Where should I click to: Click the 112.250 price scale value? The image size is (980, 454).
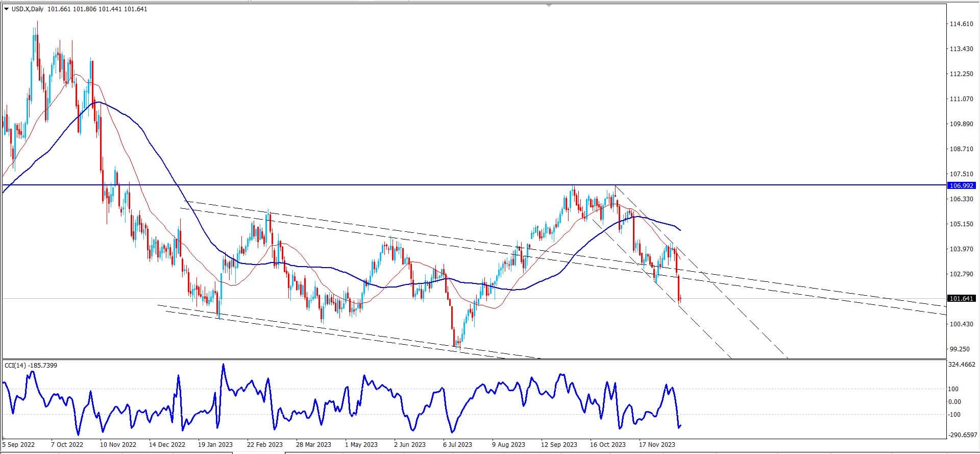(x=961, y=74)
